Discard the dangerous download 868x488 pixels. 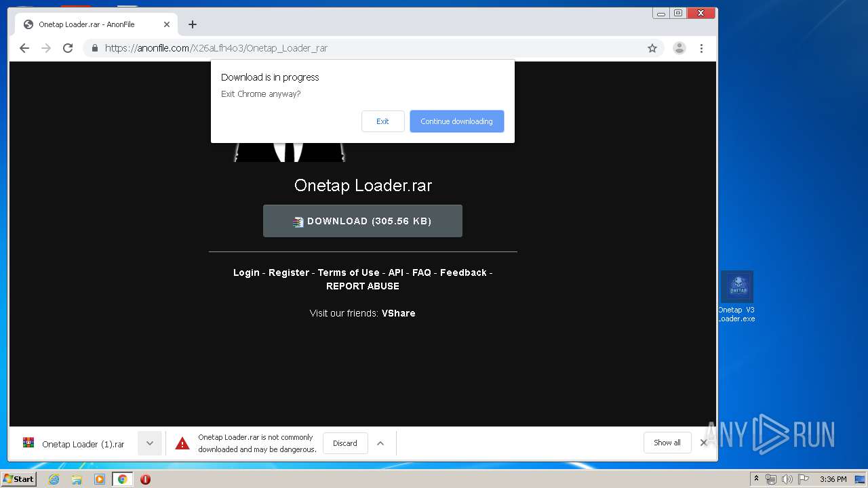[344, 443]
